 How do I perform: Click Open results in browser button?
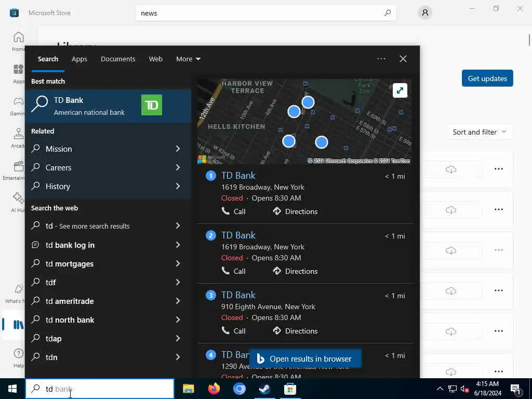(x=305, y=358)
